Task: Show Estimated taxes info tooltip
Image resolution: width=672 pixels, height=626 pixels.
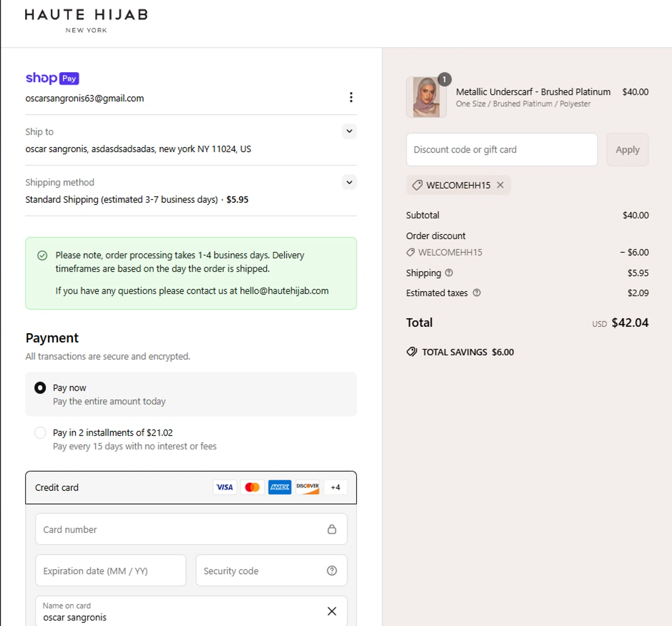Action: coord(477,292)
